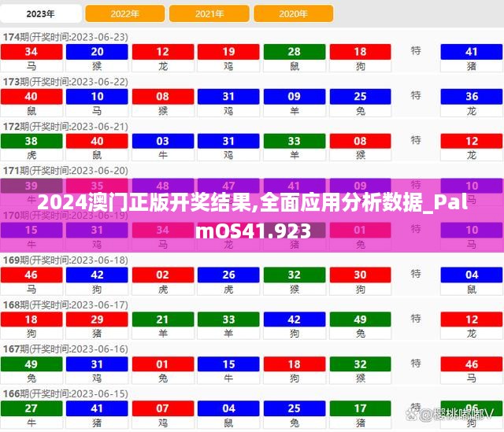Select green ball 17 in the 166期 row
This screenshot has height=432, width=504.
point(361,408)
